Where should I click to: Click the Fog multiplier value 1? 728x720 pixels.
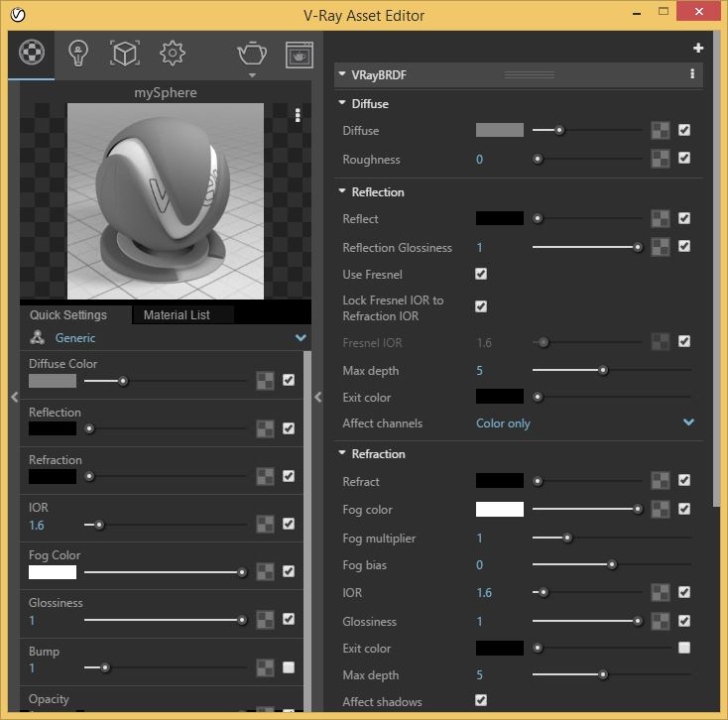click(479, 539)
